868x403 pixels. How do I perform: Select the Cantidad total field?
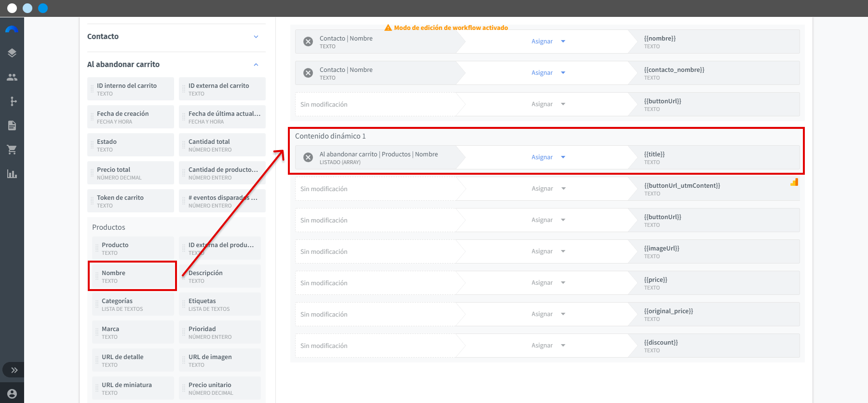[x=222, y=145]
